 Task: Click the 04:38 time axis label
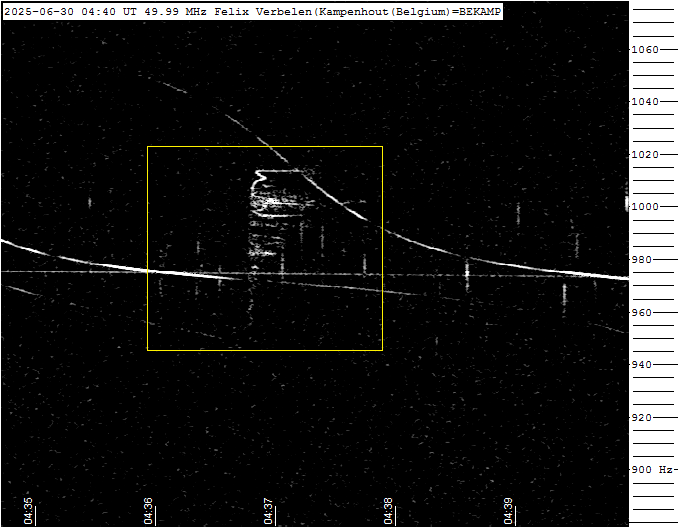pos(388,511)
